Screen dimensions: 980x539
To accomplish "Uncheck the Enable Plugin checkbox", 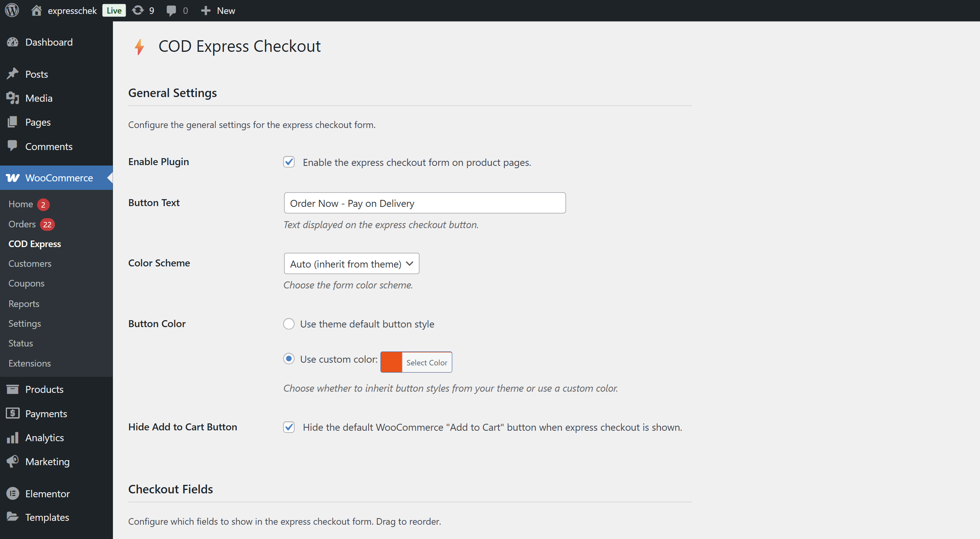I will 289,162.
